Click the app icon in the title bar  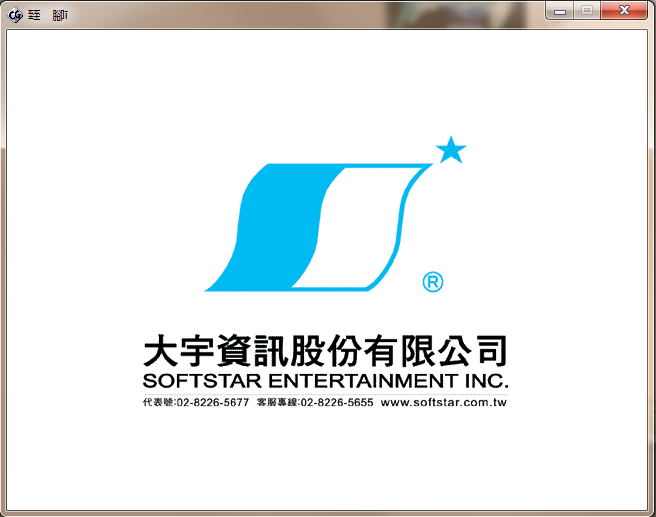[x=15, y=16]
